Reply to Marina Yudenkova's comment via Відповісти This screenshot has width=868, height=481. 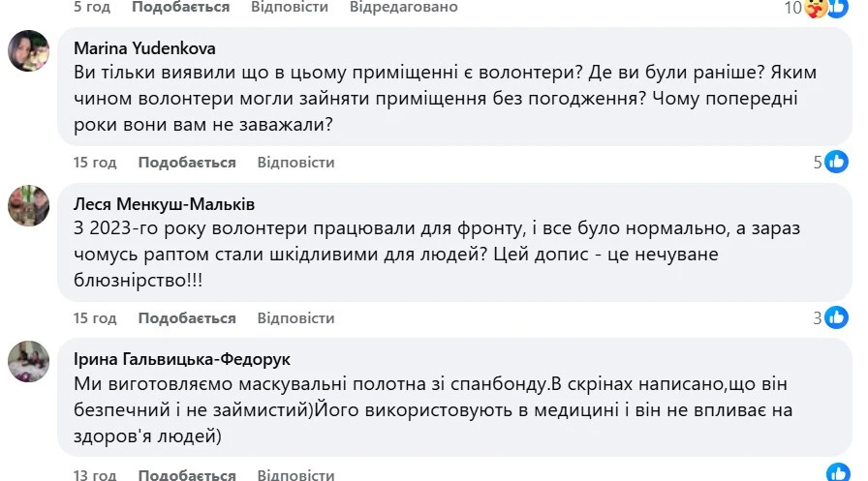(295, 162)
